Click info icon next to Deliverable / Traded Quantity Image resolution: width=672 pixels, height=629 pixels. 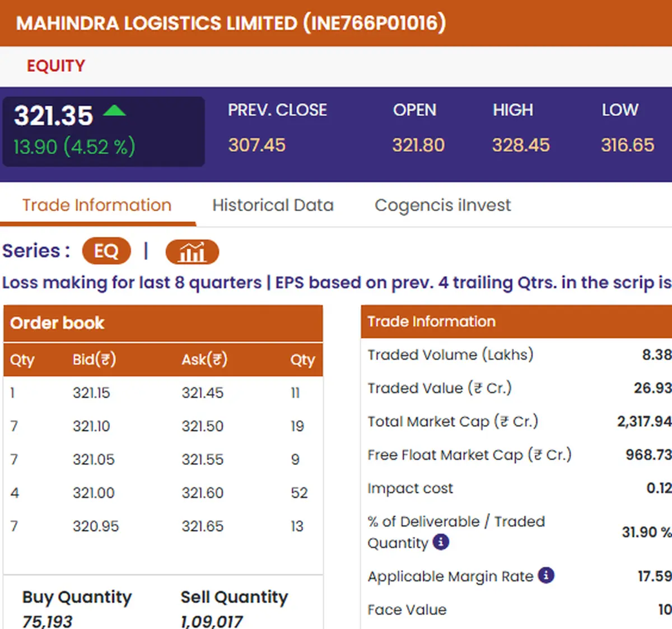point(441,542)
